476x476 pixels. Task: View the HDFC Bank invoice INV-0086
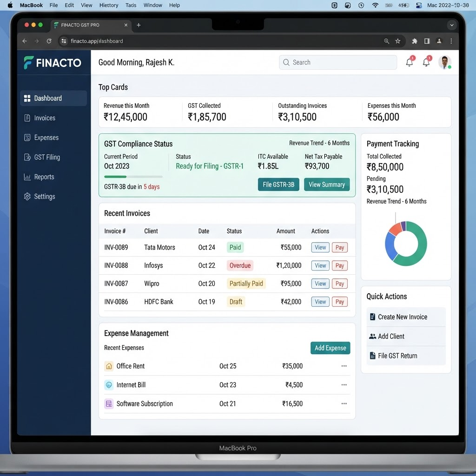coord(320,302)
